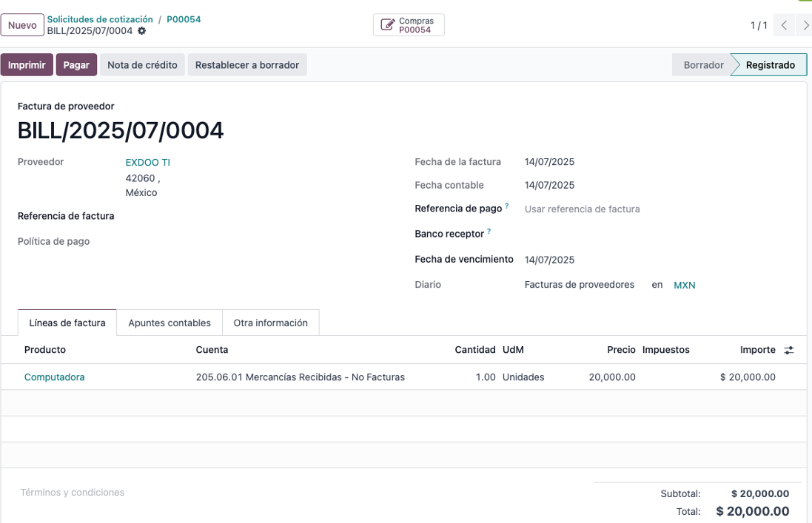Click the 1 / 1 pager counter

pyautogui.click(x=759, y=25)
